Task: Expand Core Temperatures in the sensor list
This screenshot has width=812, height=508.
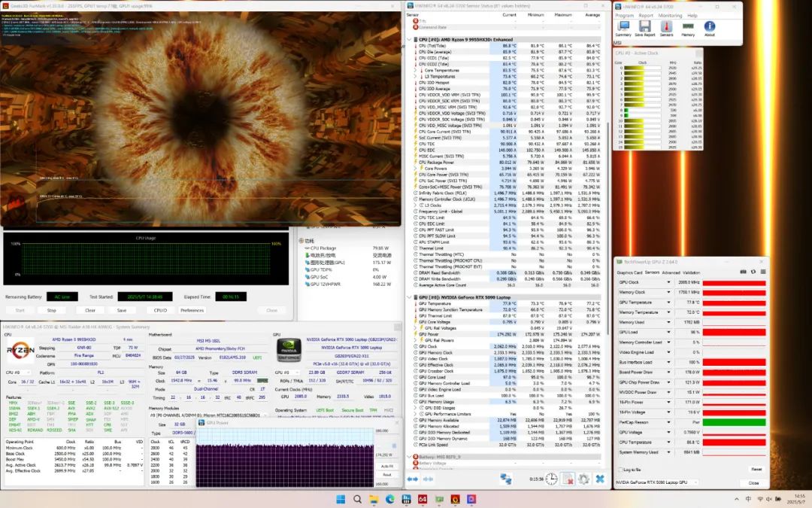Action: coord(415,70)
